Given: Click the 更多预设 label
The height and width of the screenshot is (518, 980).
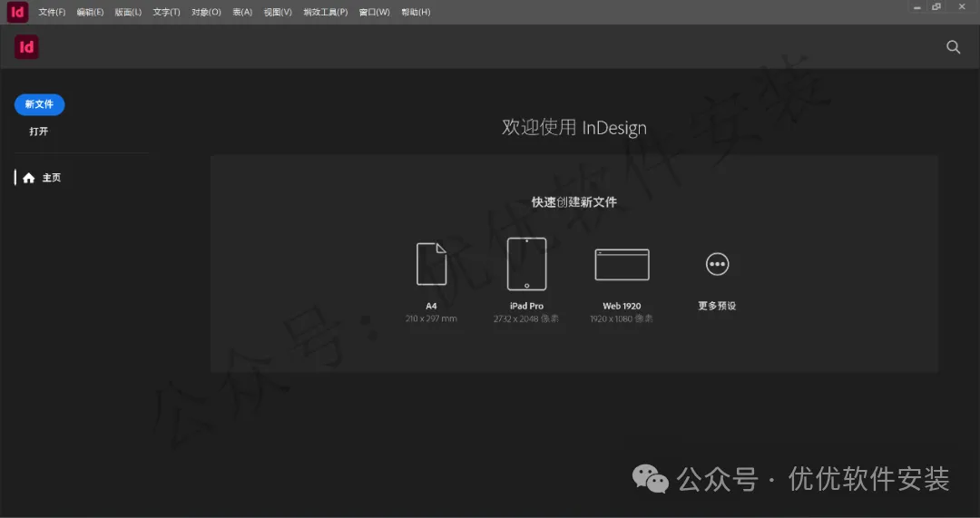Looking at the screenshot, I should tap(717, 307).
